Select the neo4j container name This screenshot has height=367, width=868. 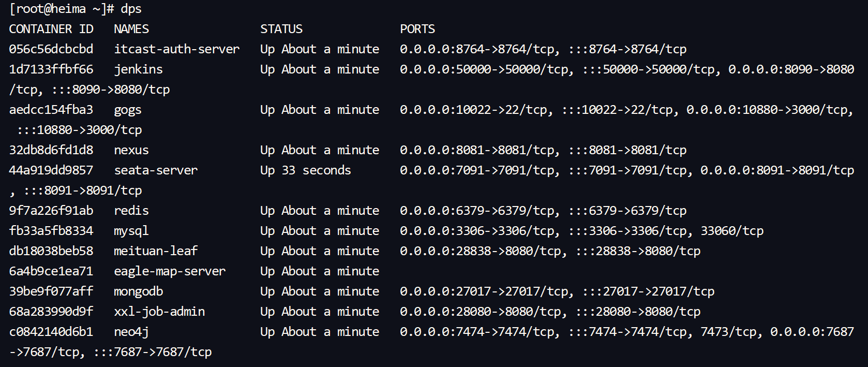(131, 332)
